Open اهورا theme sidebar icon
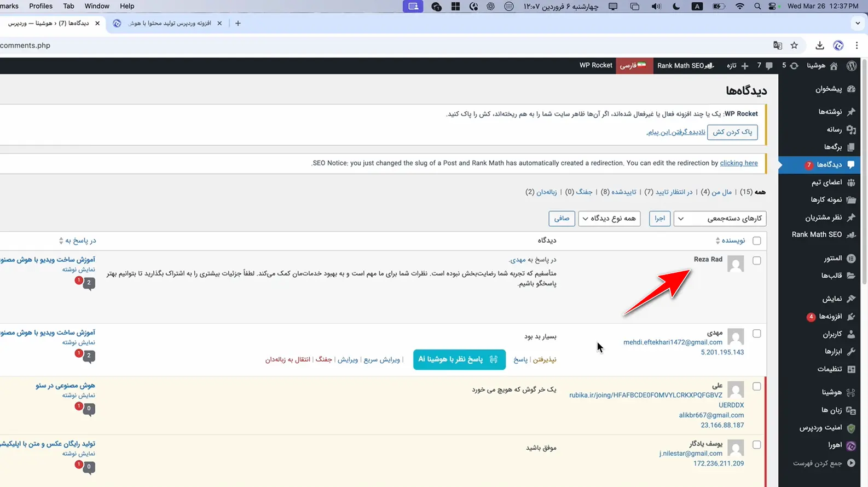Screen dimensions: 868x487 [x=851, y=445]
